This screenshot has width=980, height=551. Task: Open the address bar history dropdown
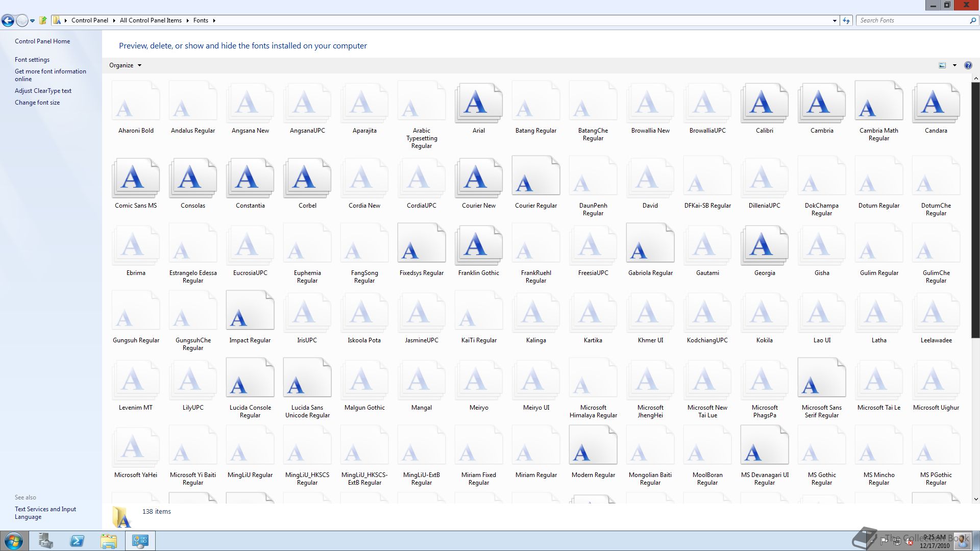(835, 20)
